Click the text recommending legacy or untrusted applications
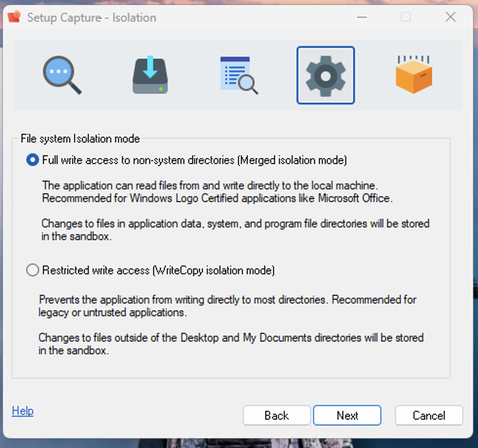Screen dimensions: 478x448 click(x=227, y=305)
